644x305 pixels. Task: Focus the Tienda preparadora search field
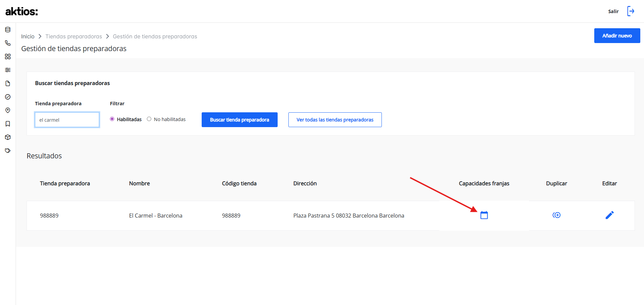pos(67,120)
